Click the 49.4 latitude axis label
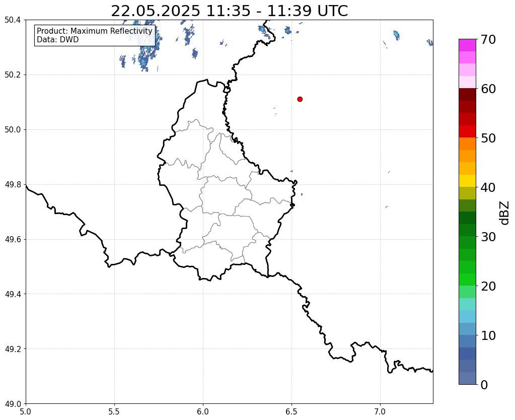 (13, 294)
